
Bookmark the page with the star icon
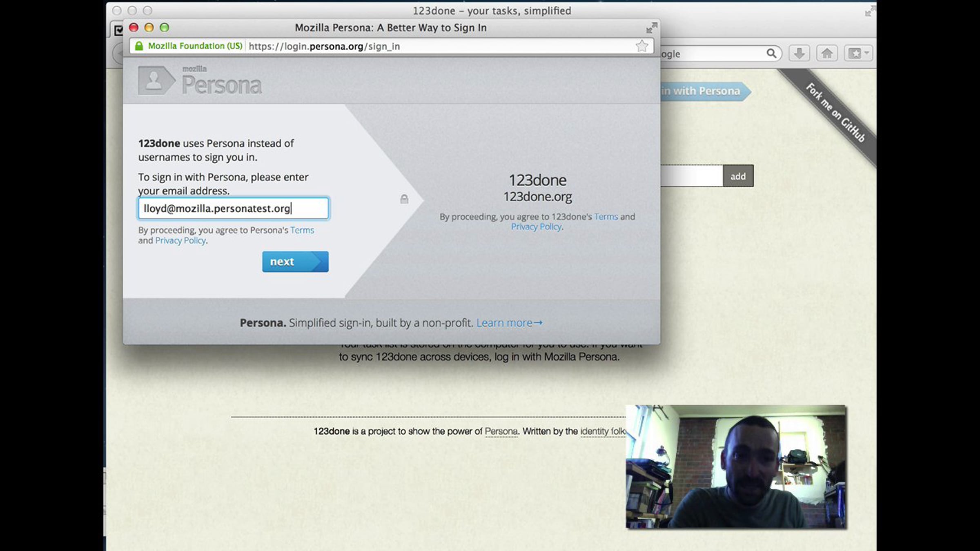coord(642,46)
